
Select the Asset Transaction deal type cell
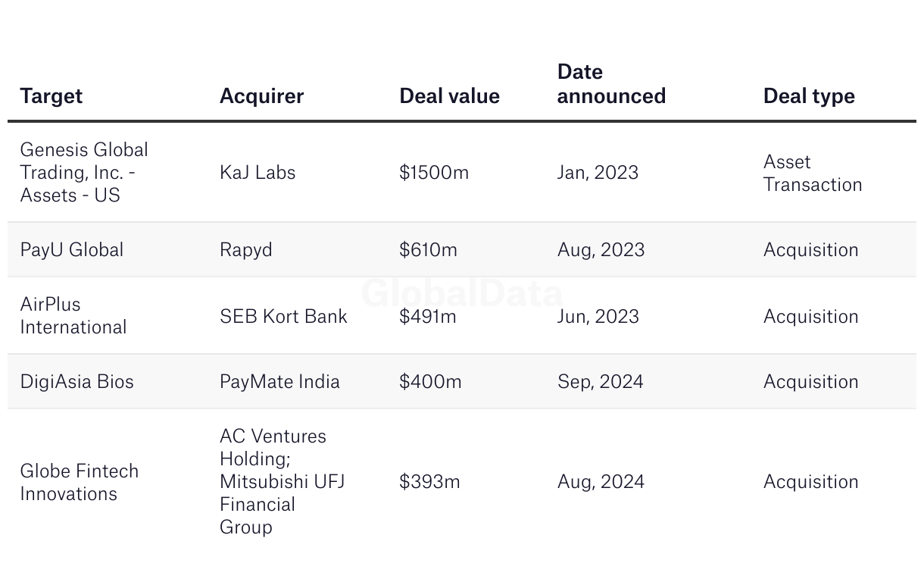click(813, 173)
